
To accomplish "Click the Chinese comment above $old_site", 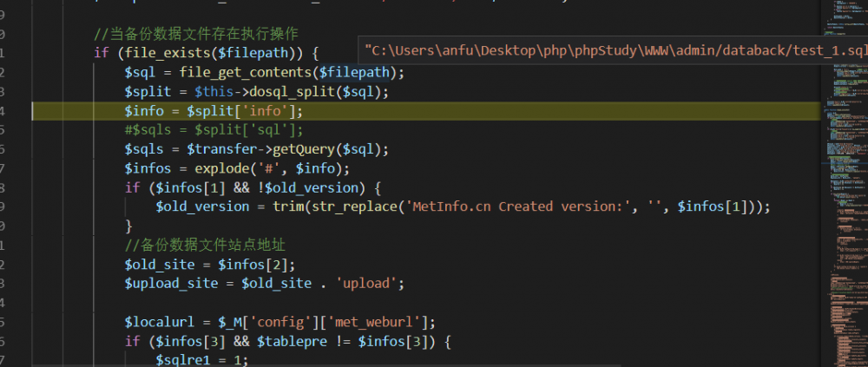I will 205,245.
